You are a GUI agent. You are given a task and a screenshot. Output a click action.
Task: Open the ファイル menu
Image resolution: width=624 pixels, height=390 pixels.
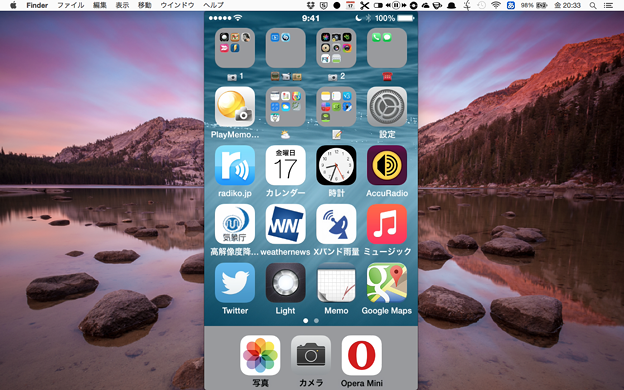click(71, 5)
